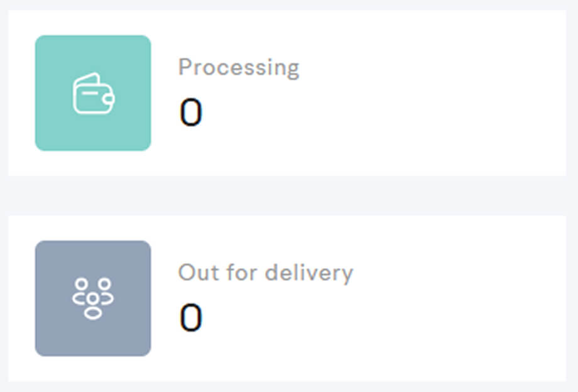Click the wallet clasp on the icon
This screenshot has width=578, height=392.
click(109, 98)
